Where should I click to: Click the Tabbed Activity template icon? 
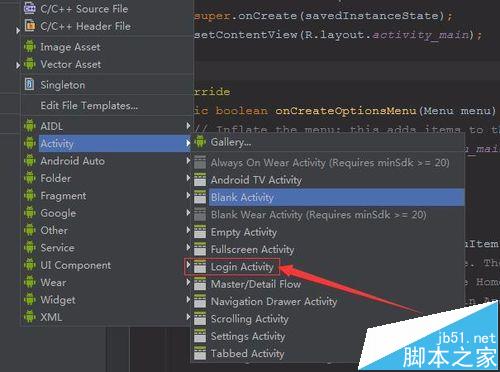(x=200, y=353)
